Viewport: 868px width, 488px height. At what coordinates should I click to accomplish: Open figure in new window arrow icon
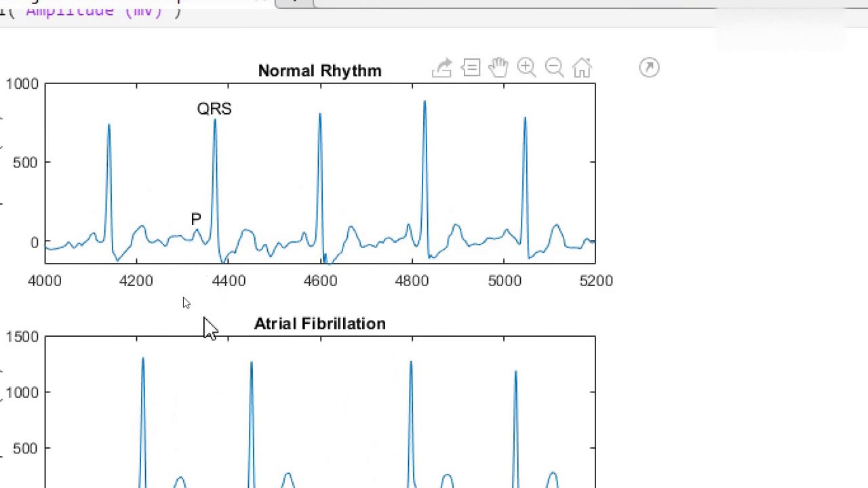pos(649,67)
